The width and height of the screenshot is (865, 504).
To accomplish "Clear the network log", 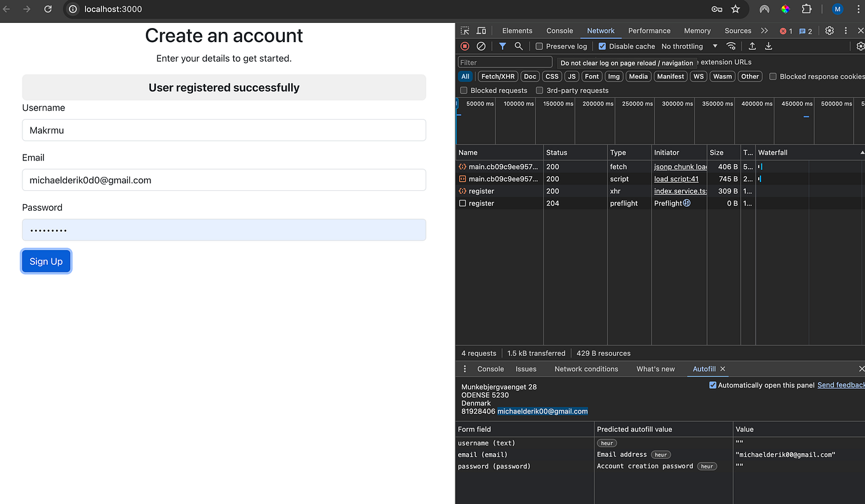I will coord(481,46).
